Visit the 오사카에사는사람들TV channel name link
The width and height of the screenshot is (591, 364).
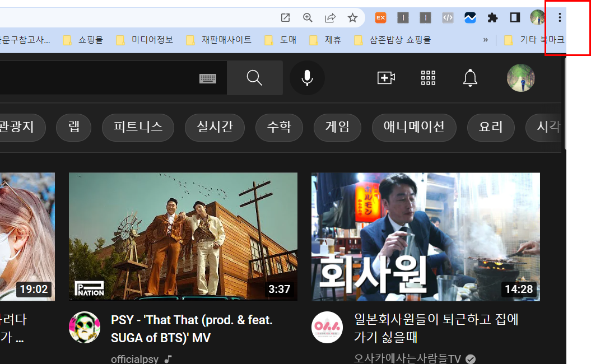point(407,359)
